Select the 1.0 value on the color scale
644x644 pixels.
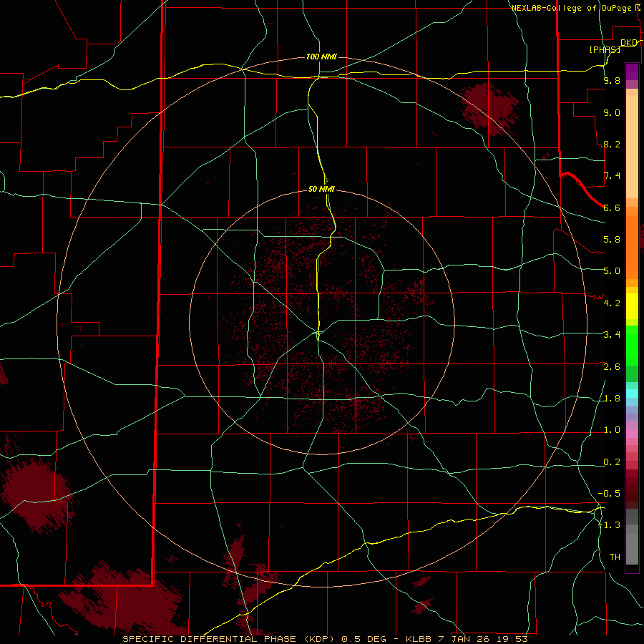(612, 430)
